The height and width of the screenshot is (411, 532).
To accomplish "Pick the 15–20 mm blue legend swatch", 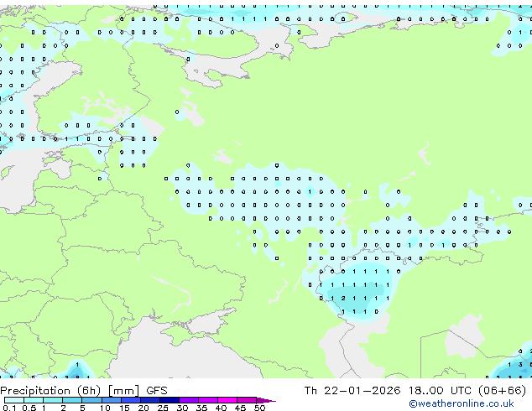I will point(131,400).
